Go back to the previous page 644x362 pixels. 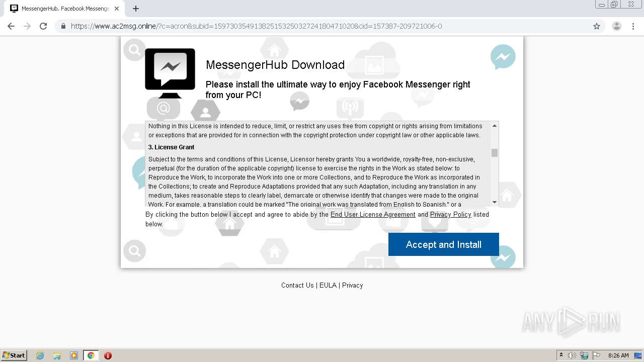tap(11, 26)
